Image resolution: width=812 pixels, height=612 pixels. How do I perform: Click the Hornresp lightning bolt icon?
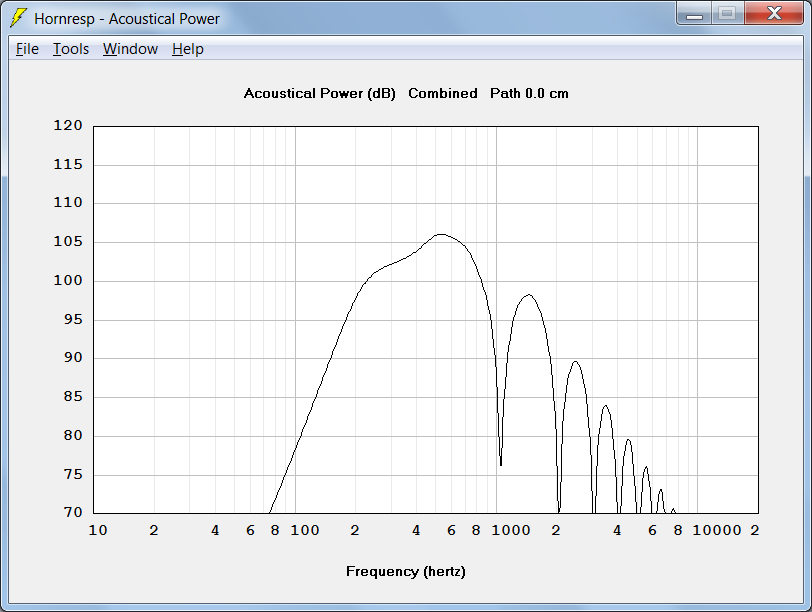coord(18,18)
